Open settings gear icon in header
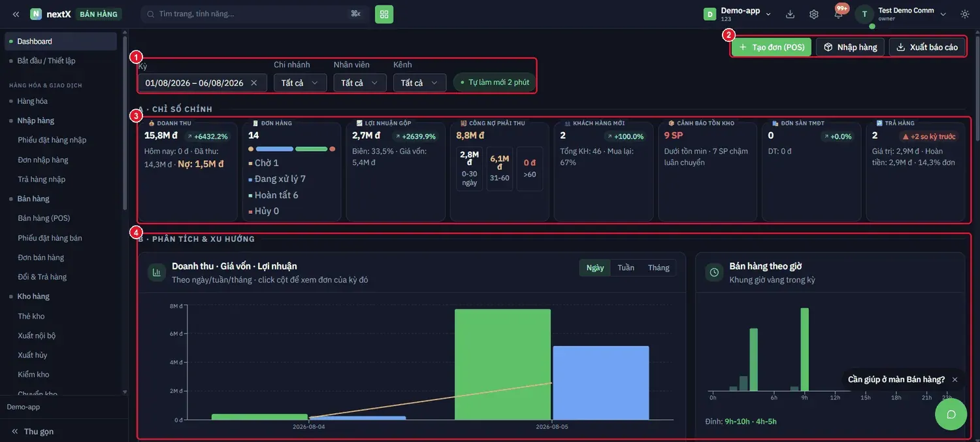 tap(814, 14)
